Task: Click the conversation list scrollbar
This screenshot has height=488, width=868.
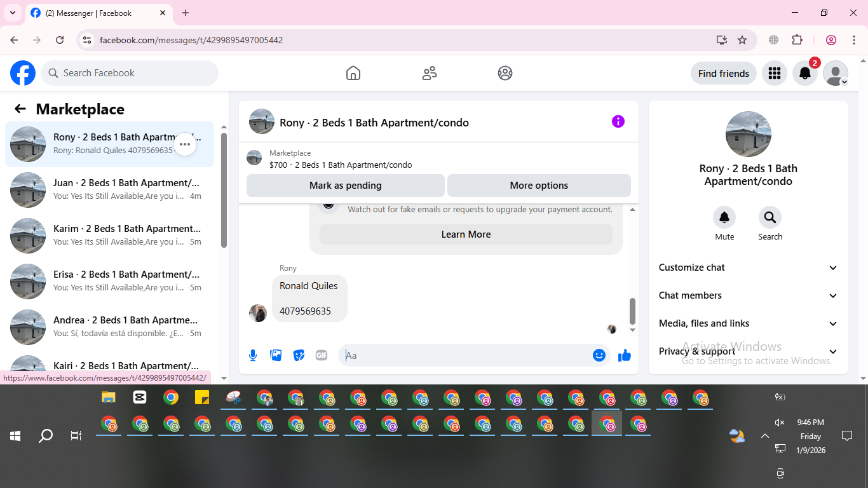Action: (x=224, y=190)
